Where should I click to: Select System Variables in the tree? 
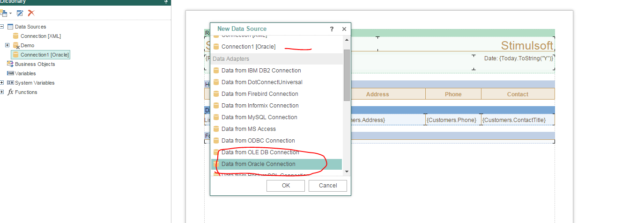(x=35, y=83)
